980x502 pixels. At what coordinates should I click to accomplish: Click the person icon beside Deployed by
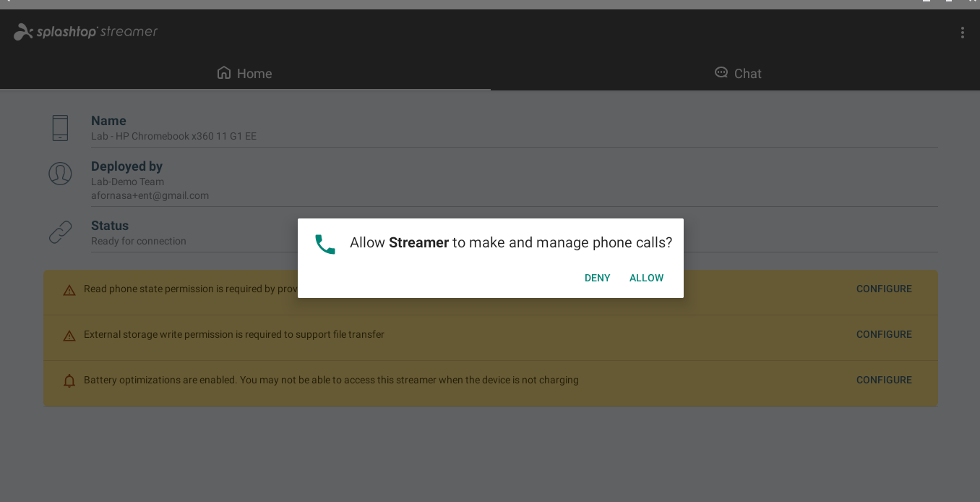pos(60,174)
